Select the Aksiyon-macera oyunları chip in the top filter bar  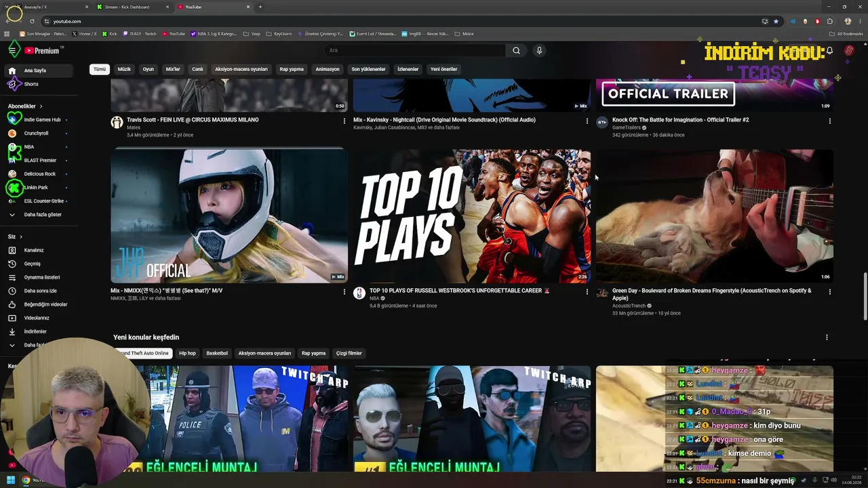241,69
